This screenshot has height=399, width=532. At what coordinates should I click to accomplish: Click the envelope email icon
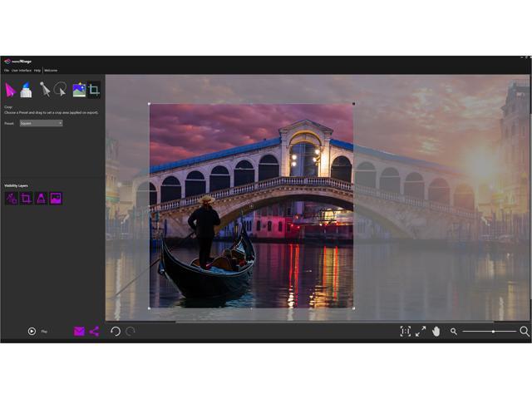pyautogui.click(x=79, y=332)
